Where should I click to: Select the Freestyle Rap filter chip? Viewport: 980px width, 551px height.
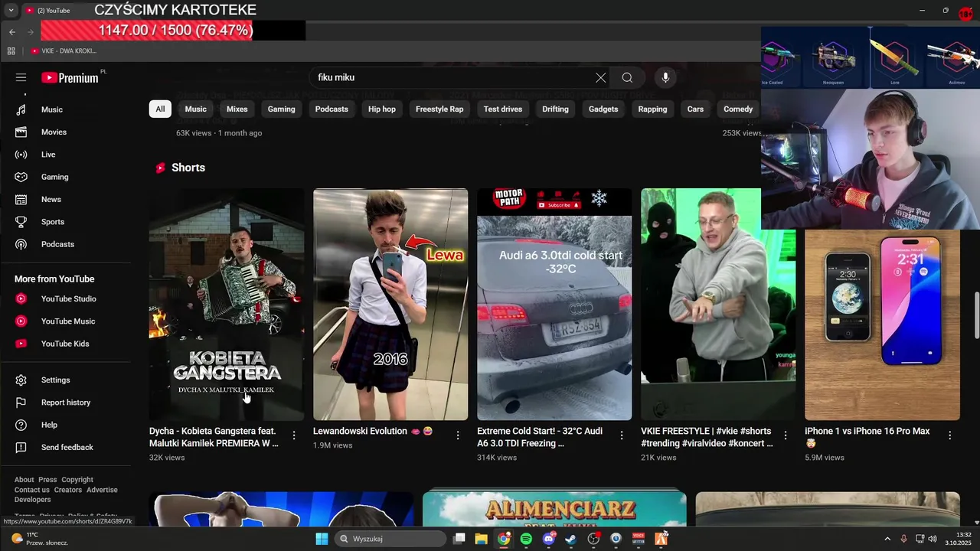439,109
